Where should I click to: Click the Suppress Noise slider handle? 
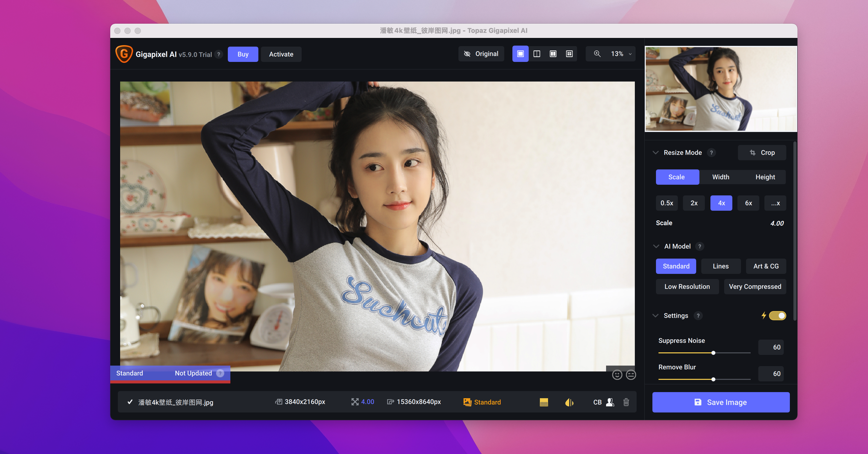pyautogui.click(x=713, y=353)
